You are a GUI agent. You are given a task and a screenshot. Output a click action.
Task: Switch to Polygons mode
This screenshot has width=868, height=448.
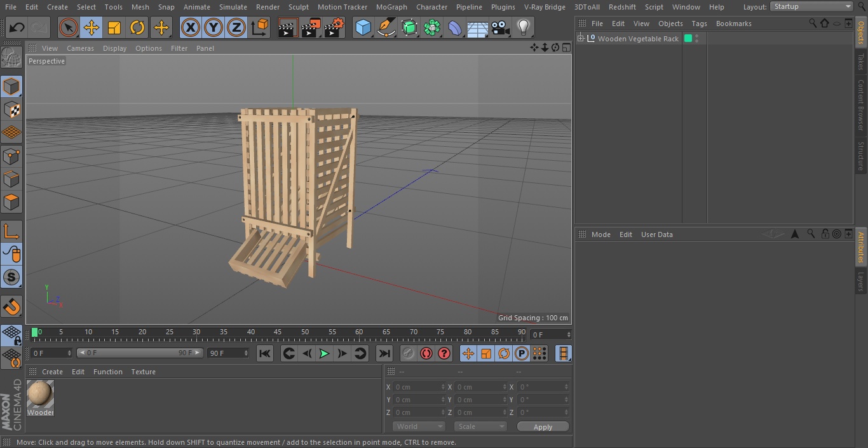[11, 202]
